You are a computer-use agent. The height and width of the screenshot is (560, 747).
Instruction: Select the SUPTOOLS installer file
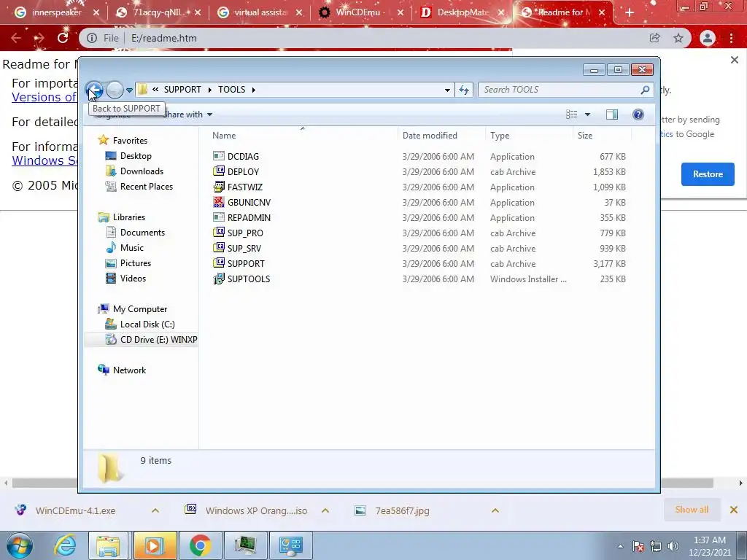(x=249, y=279)
